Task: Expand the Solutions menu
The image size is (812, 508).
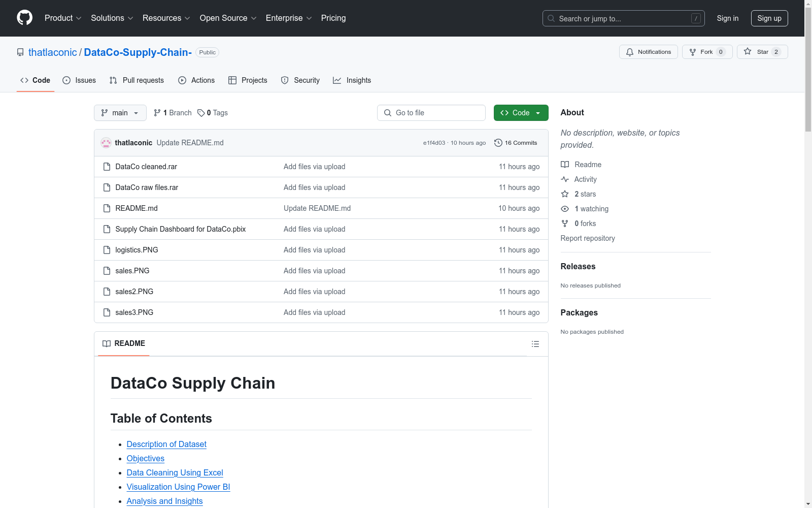Action: pyautogui.click(x=112, y=18)
